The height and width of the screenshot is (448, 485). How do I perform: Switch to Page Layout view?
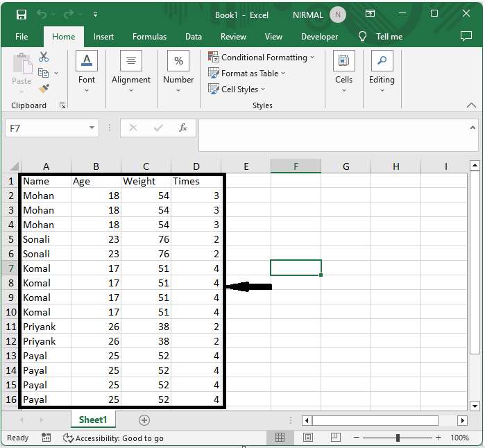coord(307,437)
